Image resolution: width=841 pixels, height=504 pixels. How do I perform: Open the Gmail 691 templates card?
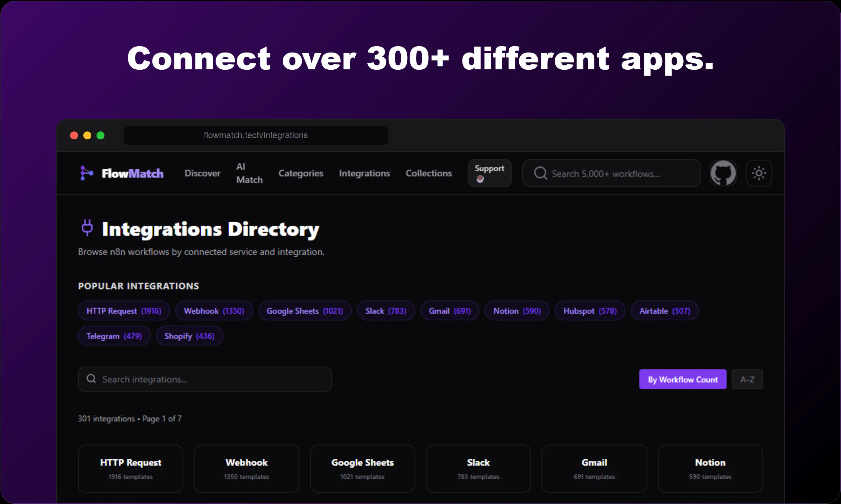594,468
